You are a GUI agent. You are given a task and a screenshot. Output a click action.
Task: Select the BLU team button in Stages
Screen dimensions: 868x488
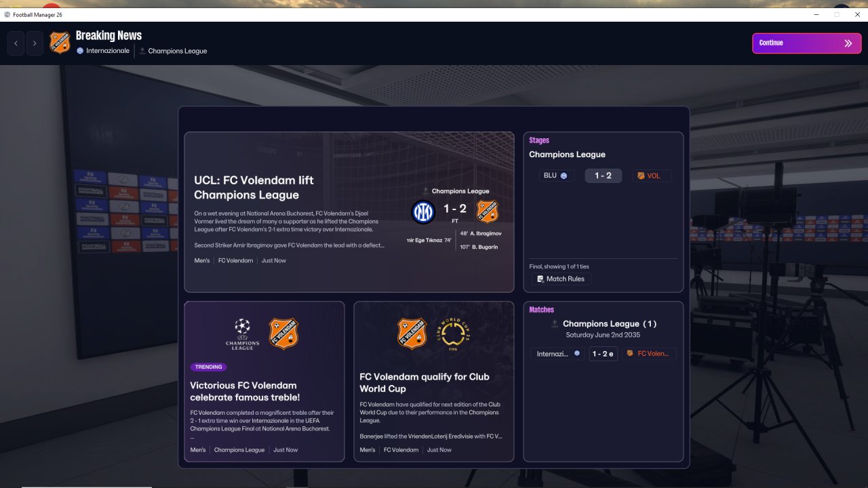click(x=555, y=176)
